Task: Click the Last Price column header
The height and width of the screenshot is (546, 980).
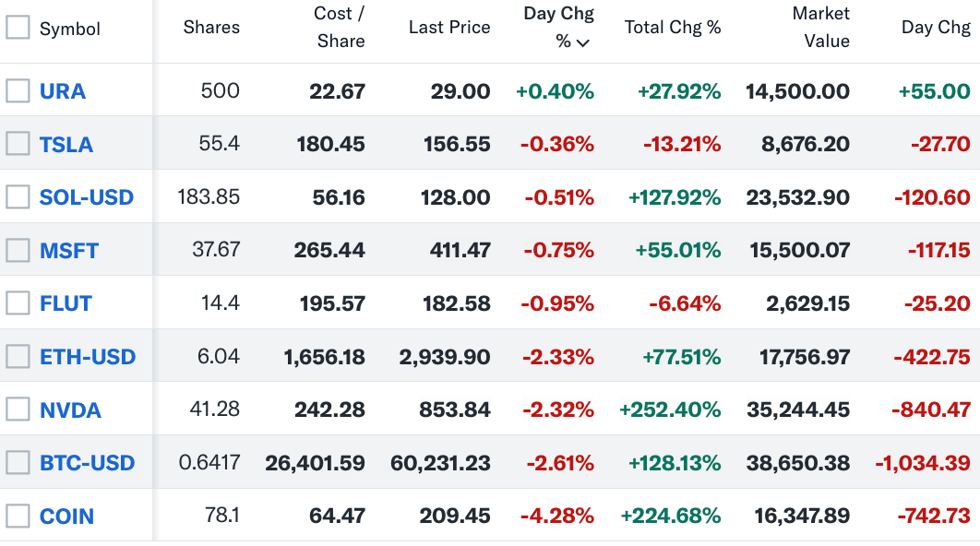Action: click(x=449, y=28)
